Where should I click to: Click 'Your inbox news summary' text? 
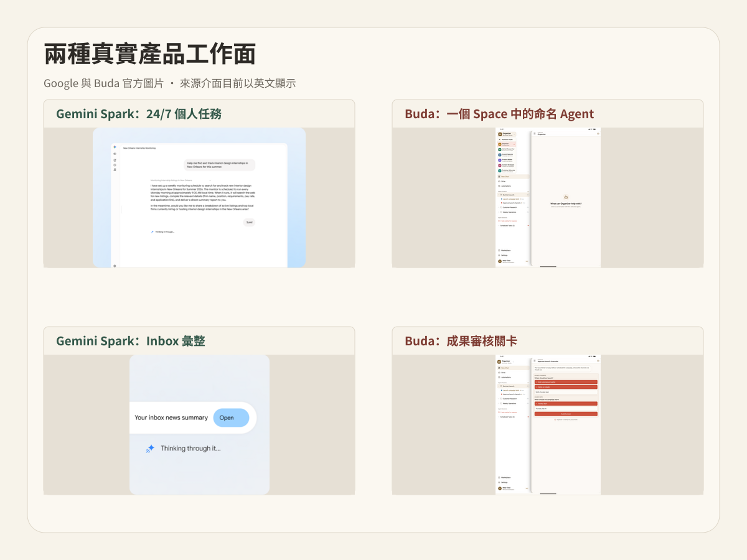(x=171, y=418)
